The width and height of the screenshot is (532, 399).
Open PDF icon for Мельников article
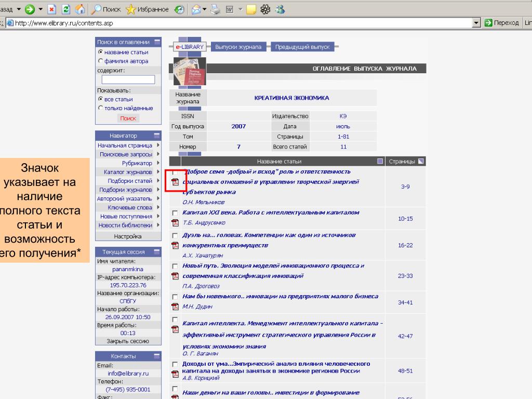click(175, 182)
